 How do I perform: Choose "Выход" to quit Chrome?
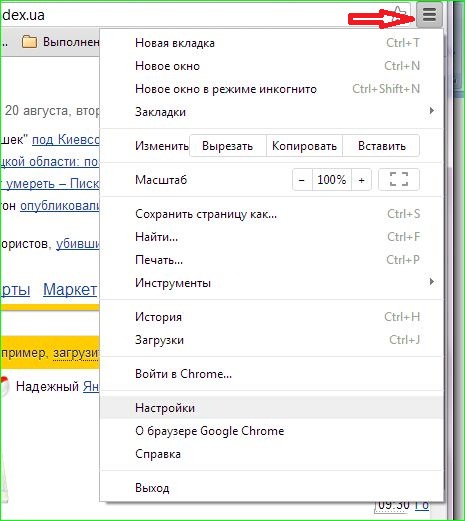click(x=272, y=488)
